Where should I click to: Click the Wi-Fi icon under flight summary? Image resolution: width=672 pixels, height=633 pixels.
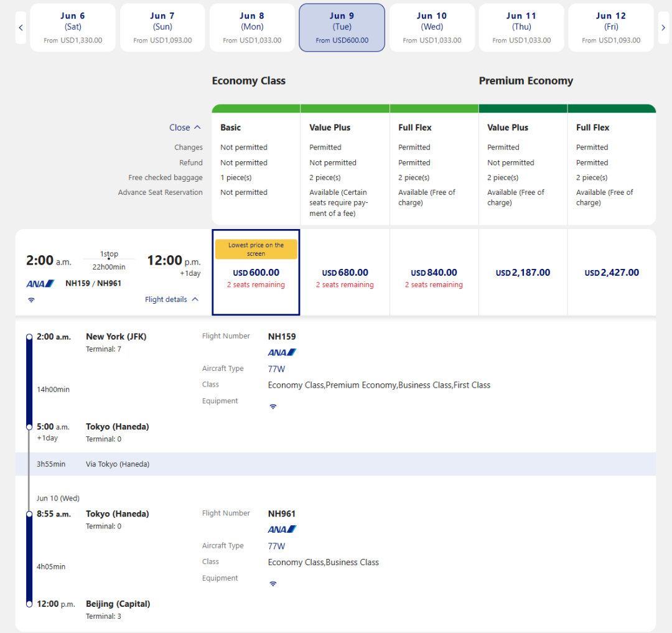tap(31, 300)
